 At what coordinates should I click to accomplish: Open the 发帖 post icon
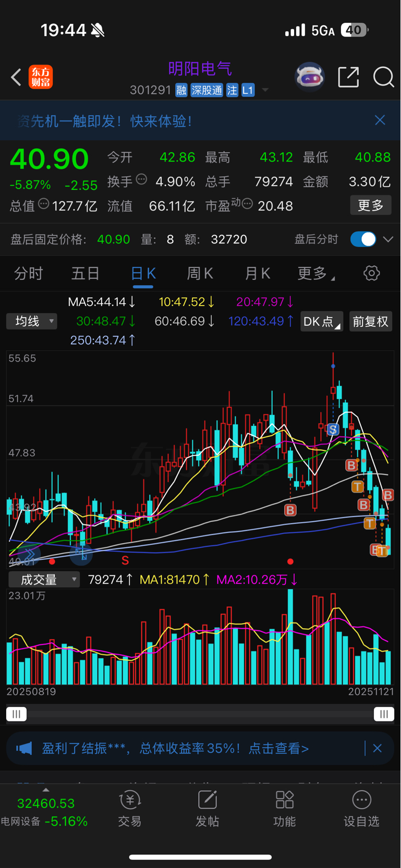207,809
